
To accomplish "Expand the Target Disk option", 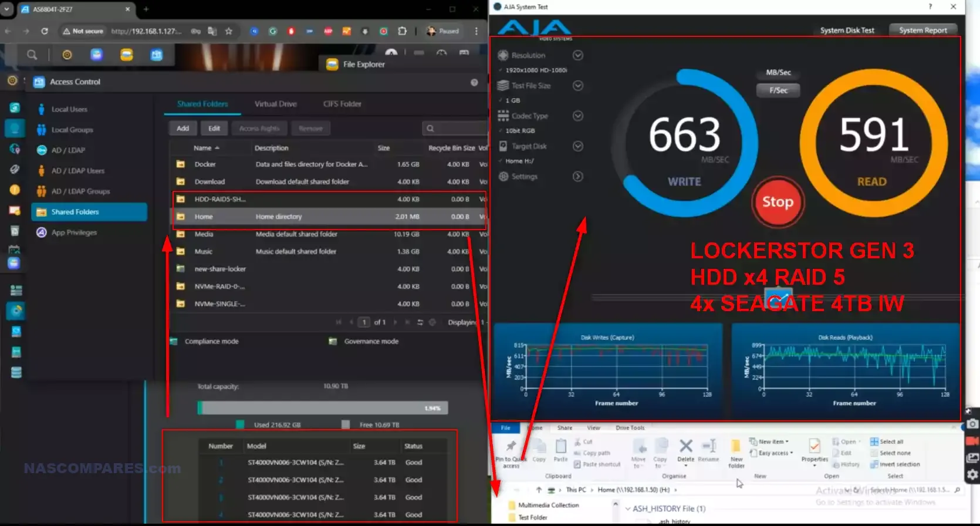I will coord(578,146).
